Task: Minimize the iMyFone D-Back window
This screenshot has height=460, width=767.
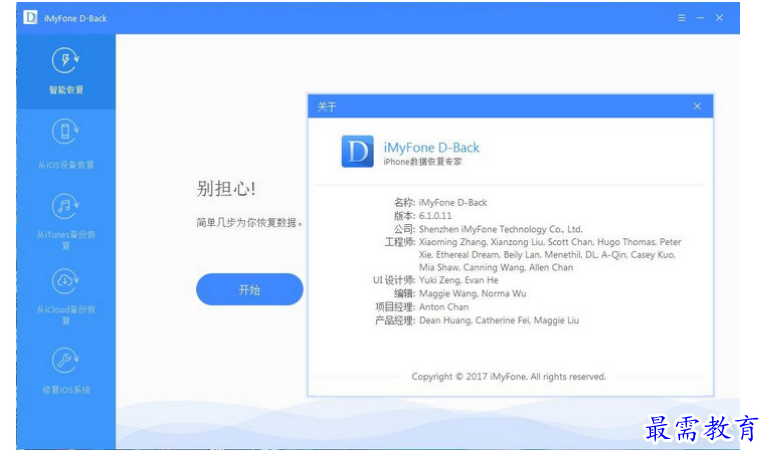Action: pos(700,18)
